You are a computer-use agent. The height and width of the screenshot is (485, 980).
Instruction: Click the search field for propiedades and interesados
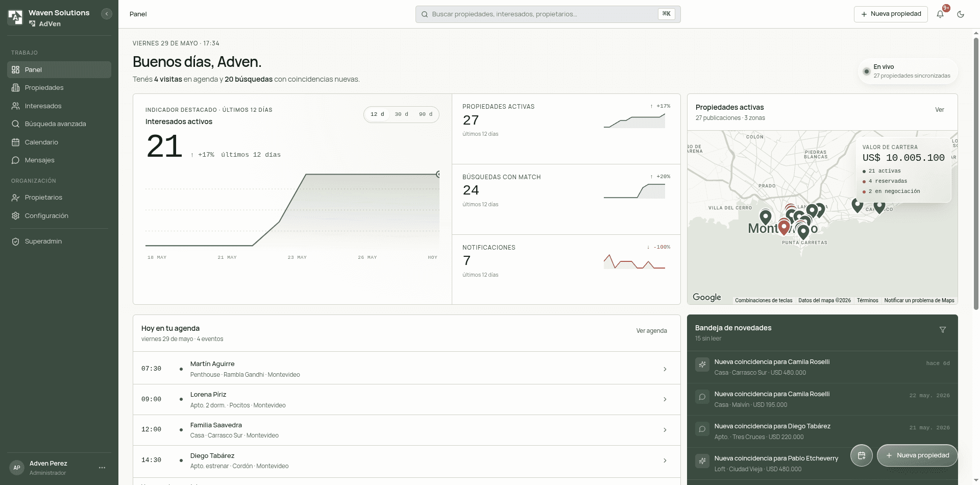click(548, 14)
